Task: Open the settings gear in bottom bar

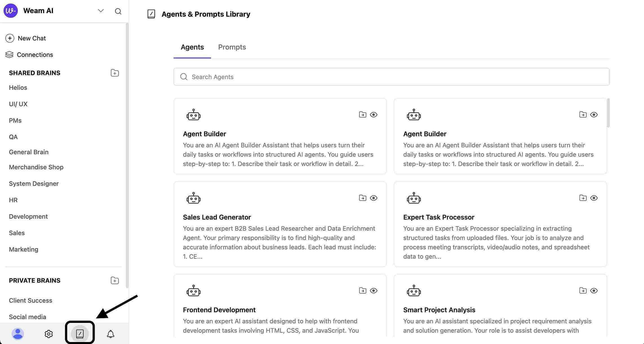Action: (49, 334)
